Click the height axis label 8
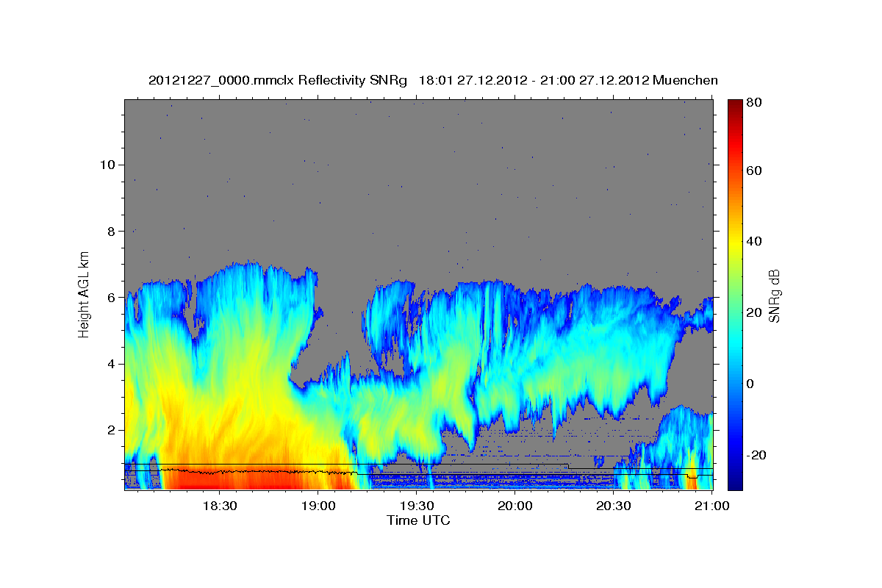 click(x=110, y=231)
